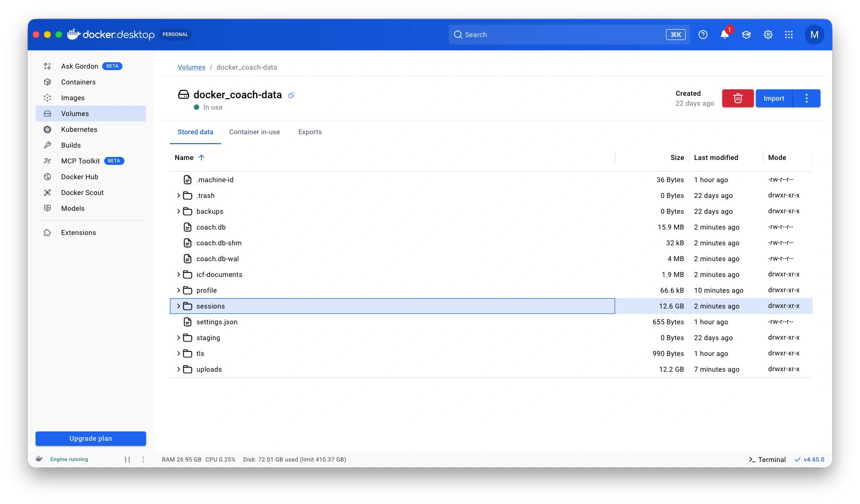
Task: Click the help question mark icon
Action: [x=703, y=35]
